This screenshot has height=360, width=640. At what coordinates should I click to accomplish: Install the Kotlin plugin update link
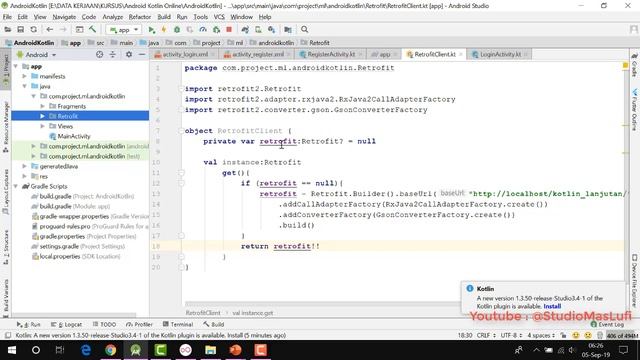click(552, 306)
